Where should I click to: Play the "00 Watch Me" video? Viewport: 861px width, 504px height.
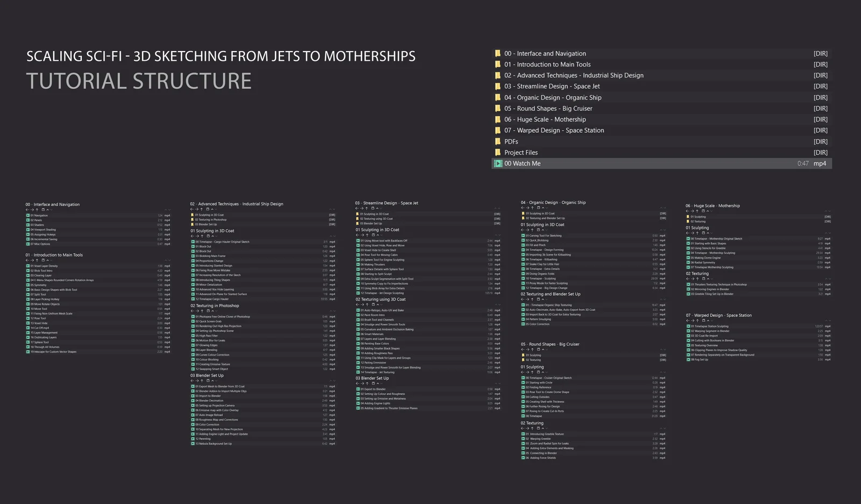coord(498,163)
